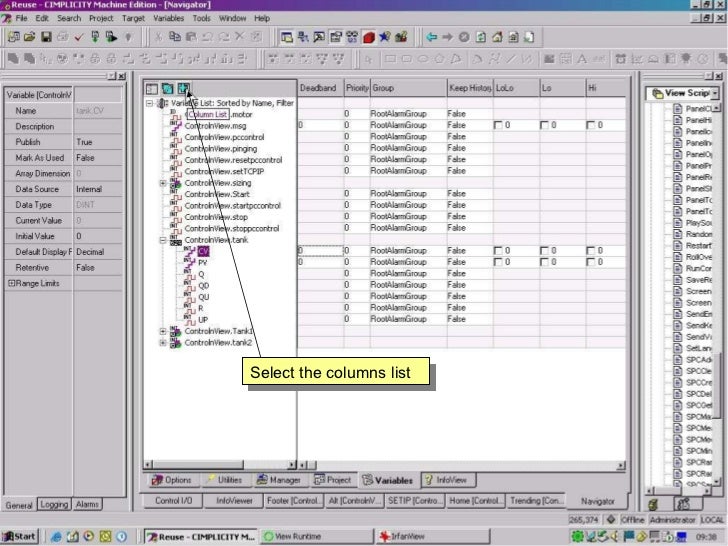
Task: Open the Control I/O window tab
Action: pyautogui.click(x=174, y=500)
